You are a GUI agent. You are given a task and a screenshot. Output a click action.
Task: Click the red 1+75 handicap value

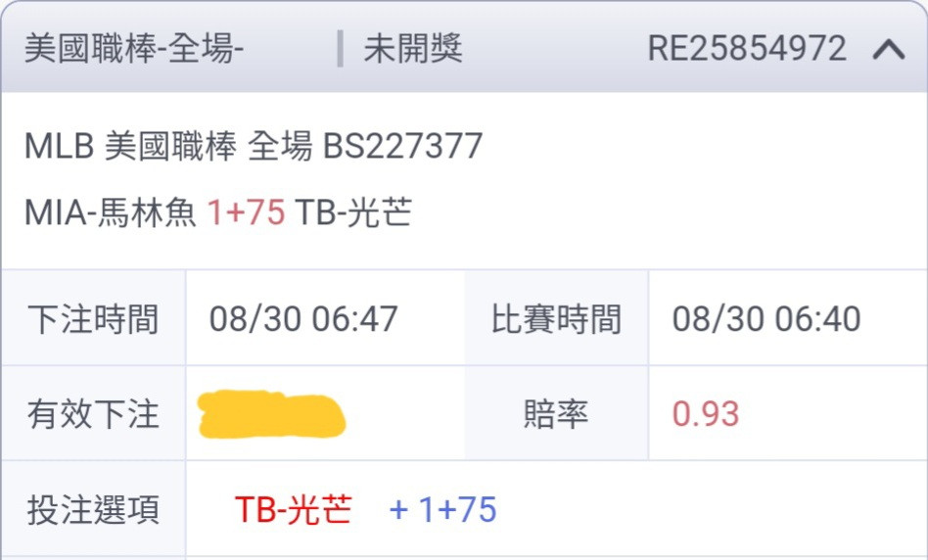coord(246,211)
